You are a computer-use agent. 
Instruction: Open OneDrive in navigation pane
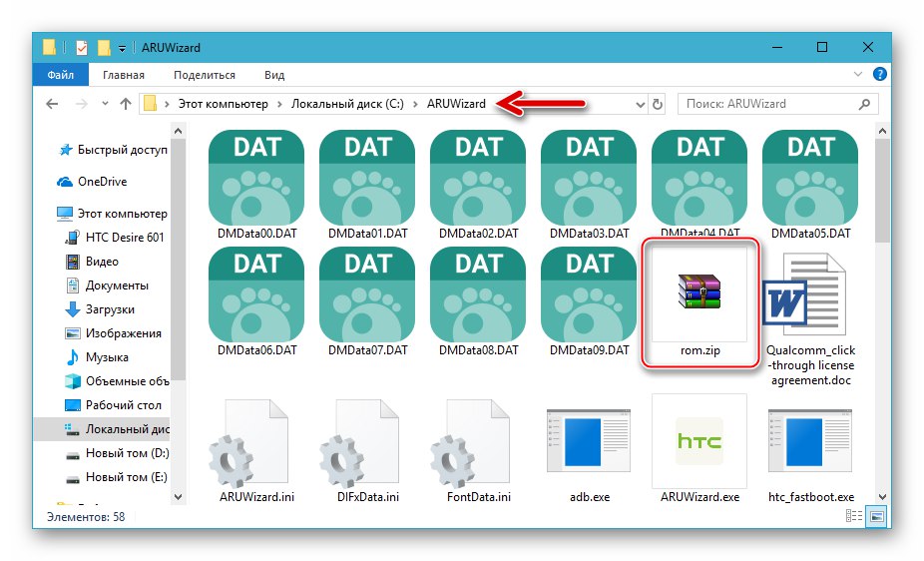click(92, 182)
